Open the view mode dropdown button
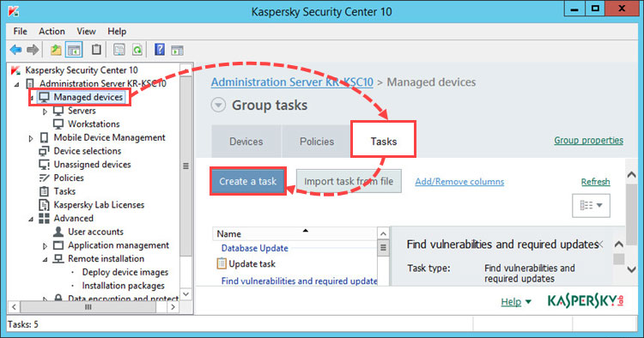This screenshot has height=338, width=644. pos(591,205)
